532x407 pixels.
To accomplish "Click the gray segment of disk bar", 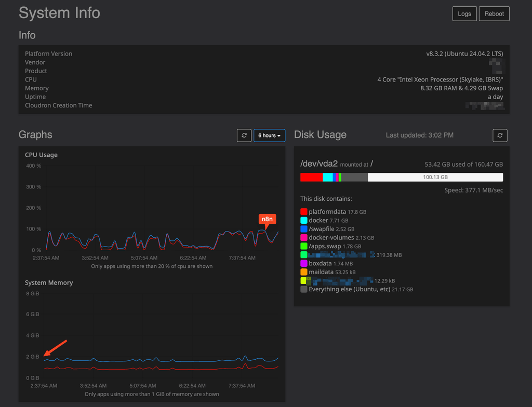I will (354, 177).
